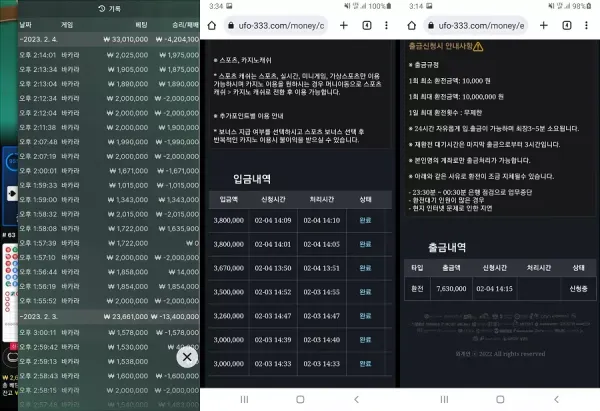Click 완료 status for 02-03 14:39 deposit

click(x=365, y=340)
